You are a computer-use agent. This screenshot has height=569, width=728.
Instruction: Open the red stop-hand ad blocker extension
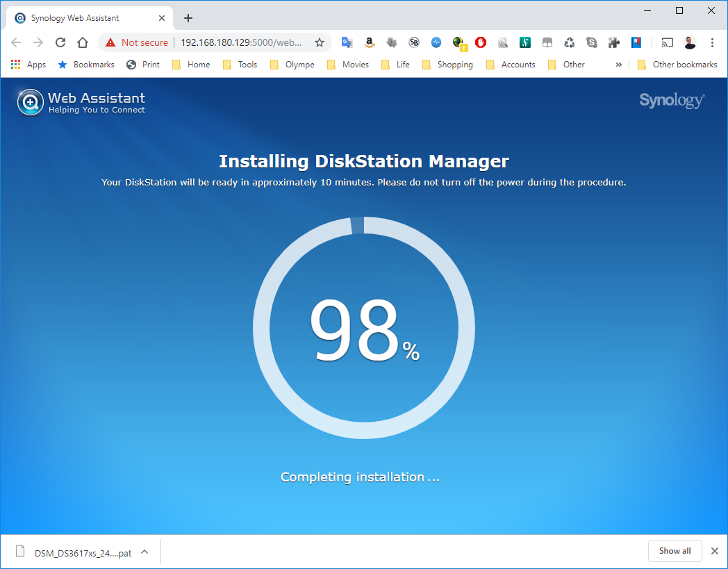point(481,43)
